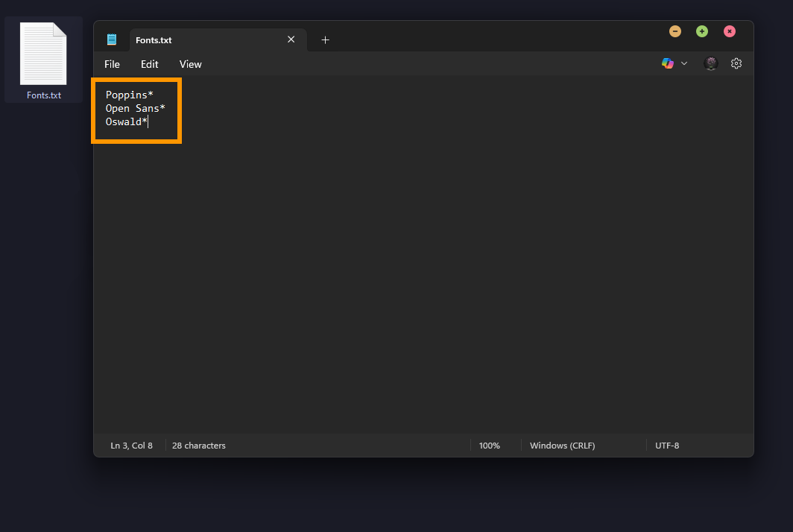793x532 pixels.
Task: Select the Fonts.txt desktop file icon
Action: point(43,54)
